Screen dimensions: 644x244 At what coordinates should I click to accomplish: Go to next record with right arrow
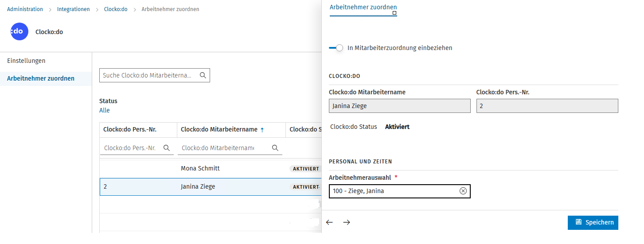click(x=347, y=222)
